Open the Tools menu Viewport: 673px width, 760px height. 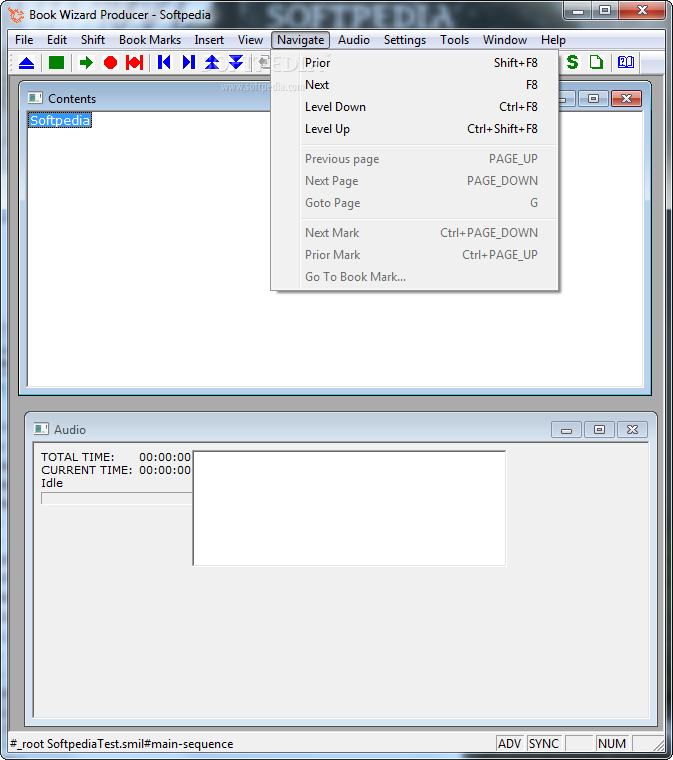[x=454, y=40]
